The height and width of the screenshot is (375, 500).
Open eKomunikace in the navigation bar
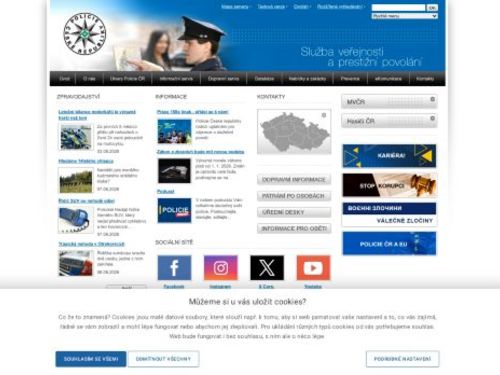(x=388, y=79)
